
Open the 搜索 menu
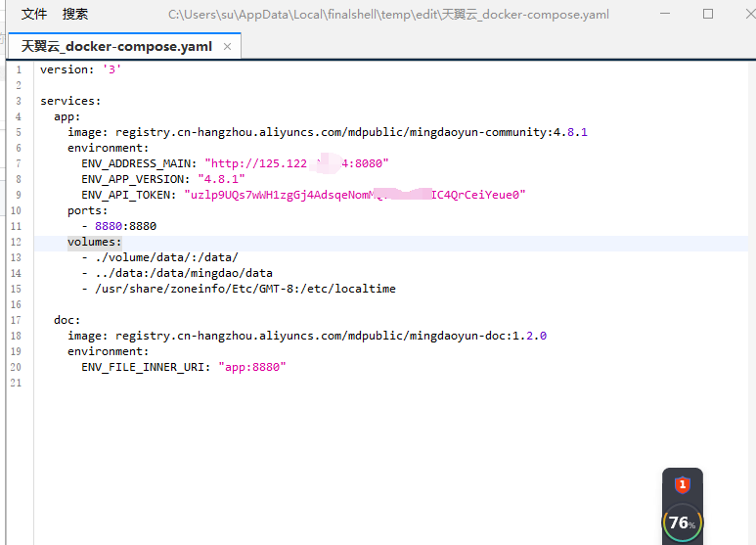click(75, 14)
